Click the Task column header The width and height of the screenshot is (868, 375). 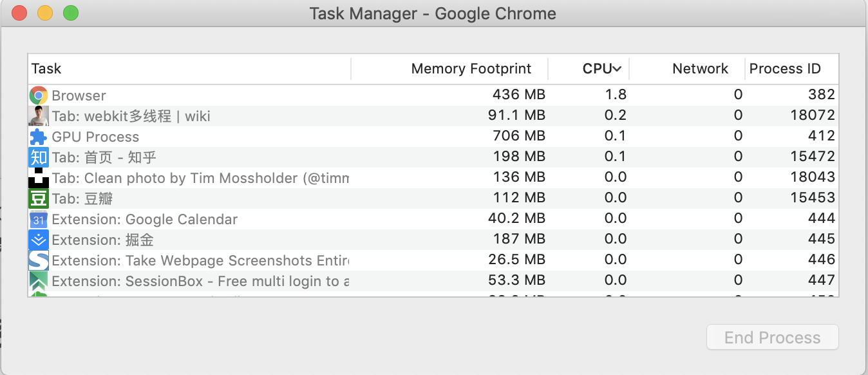coord(46,69)
